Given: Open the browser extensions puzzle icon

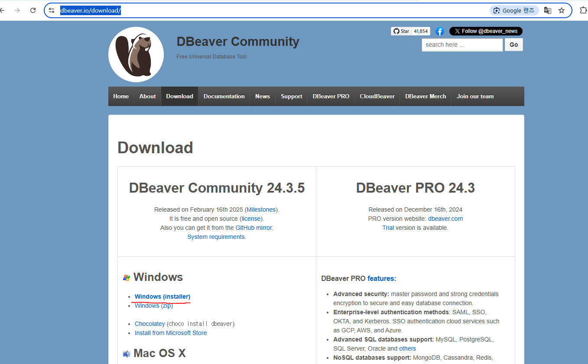Looking at the screenshot, I should pyautogui.click(x=583, y=10).
